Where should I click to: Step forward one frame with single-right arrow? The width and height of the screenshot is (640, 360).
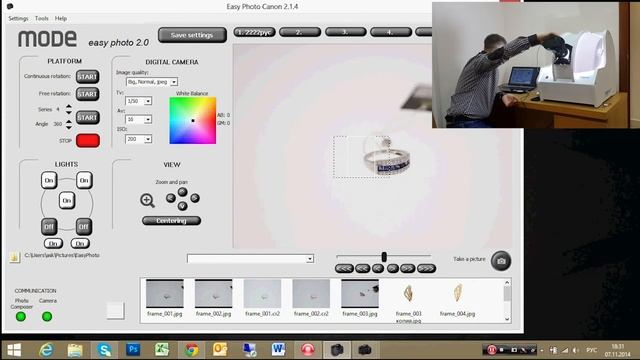click(x=393, y=269)
